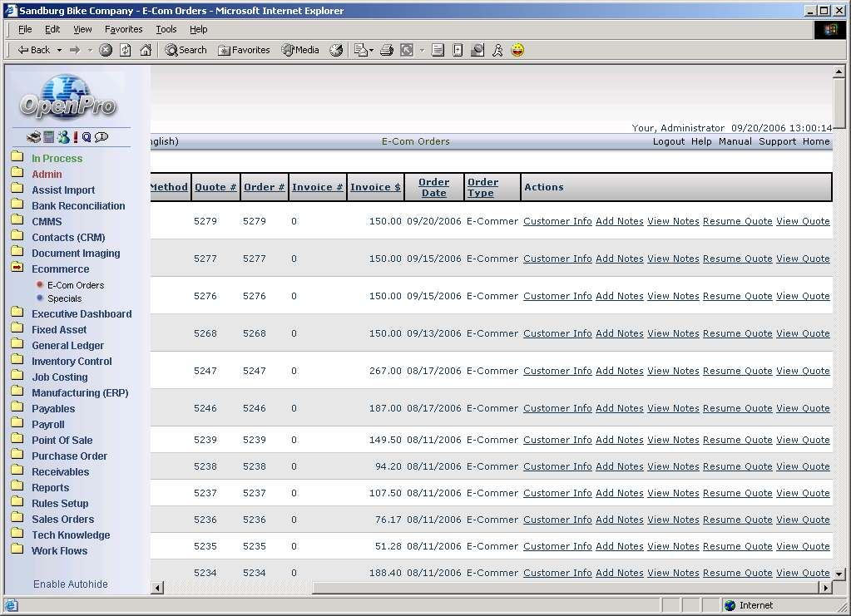
Task: Click the Print icon in the browser toolbar
Action: [387, 50]
